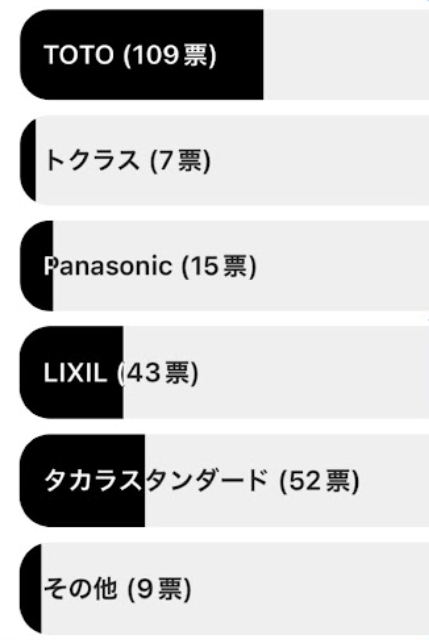
Task: Click the gray unfilled part of the トクラス bar
Action: click(x=232, y=160)
